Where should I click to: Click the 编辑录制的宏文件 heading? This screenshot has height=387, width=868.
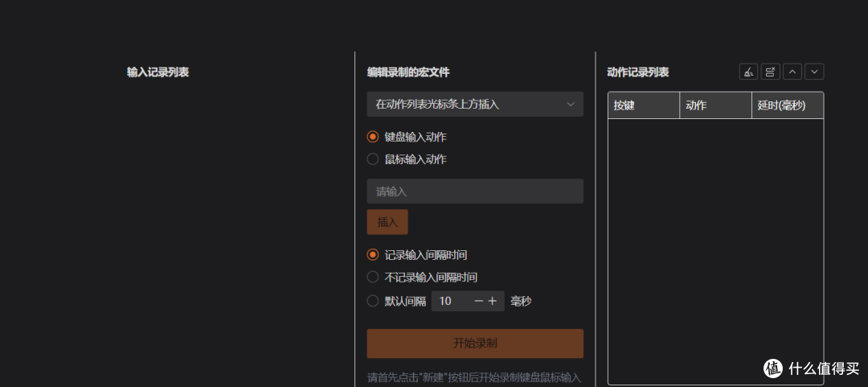click(408, 72)
